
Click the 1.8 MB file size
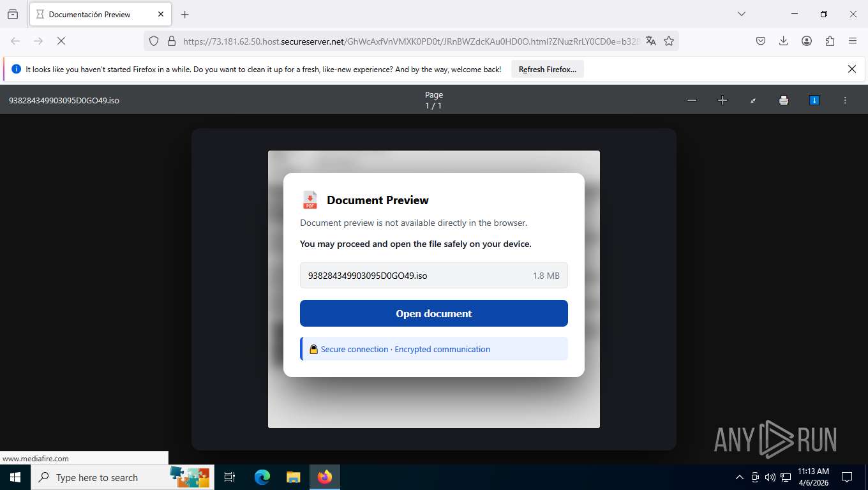point(546,276)
